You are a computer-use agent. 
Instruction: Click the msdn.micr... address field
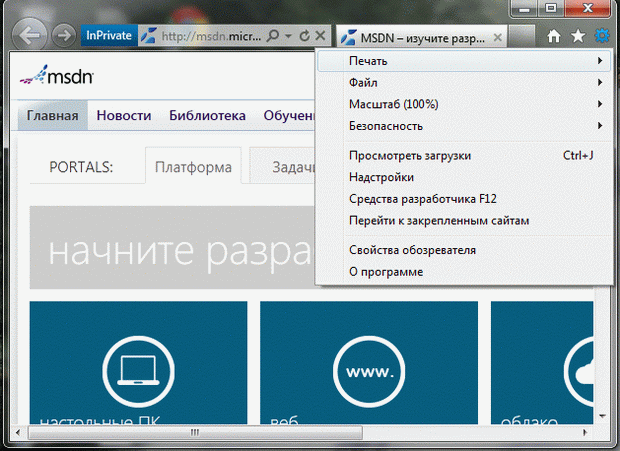[x=211, y=36]
